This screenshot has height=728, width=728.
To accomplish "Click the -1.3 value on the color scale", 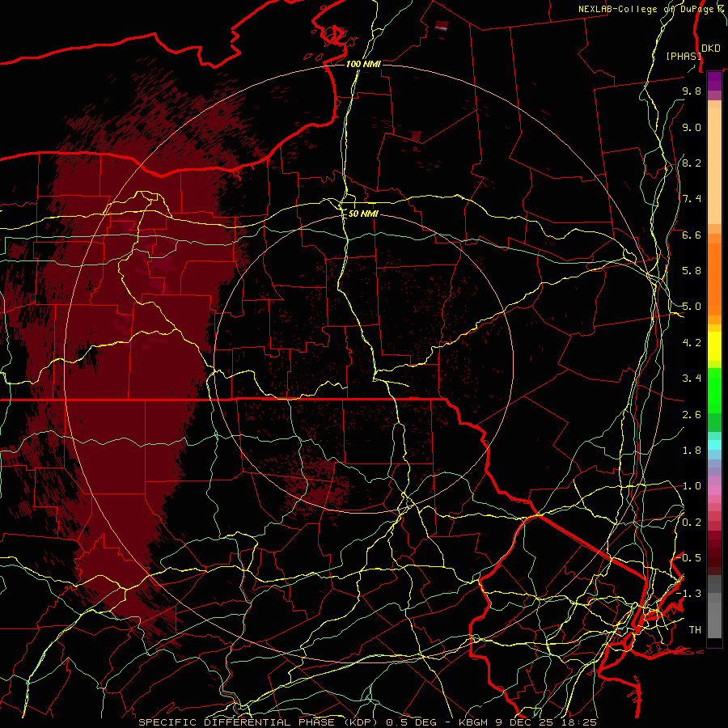I will click(689, 594).
